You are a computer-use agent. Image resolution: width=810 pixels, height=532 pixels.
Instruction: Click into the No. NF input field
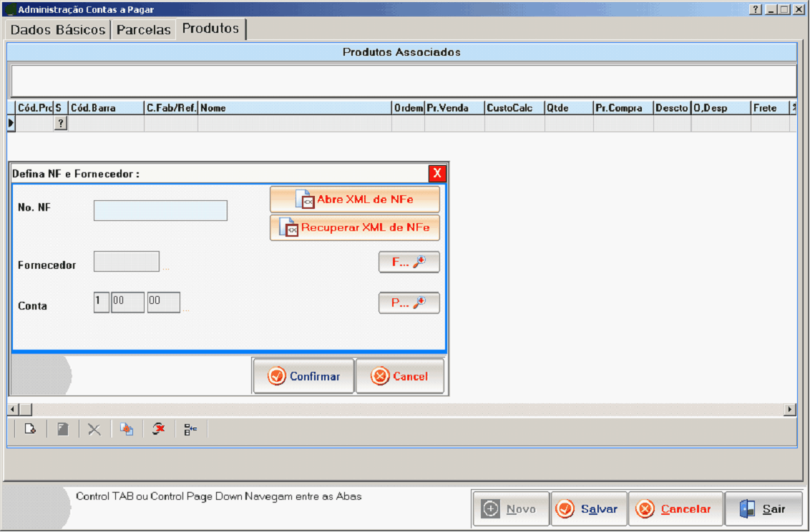point(160,211)
